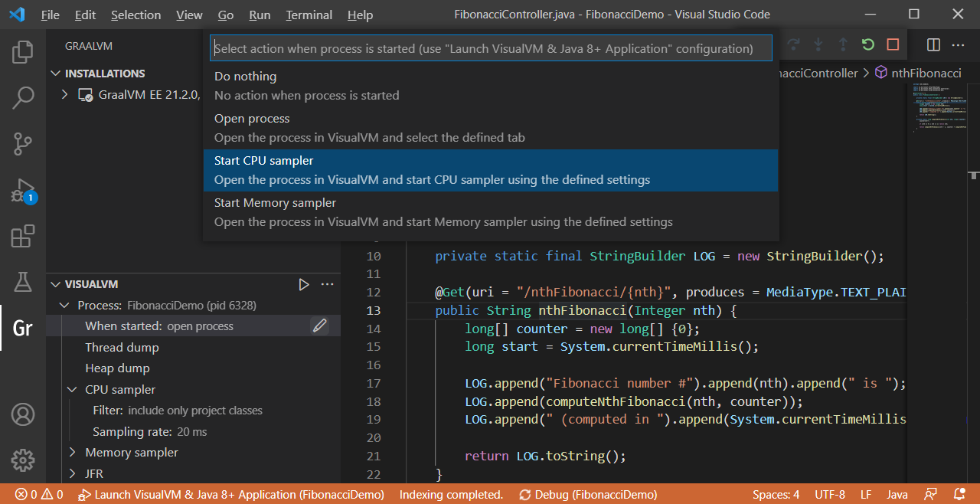Open the Terminal menu

coord(309,15)
